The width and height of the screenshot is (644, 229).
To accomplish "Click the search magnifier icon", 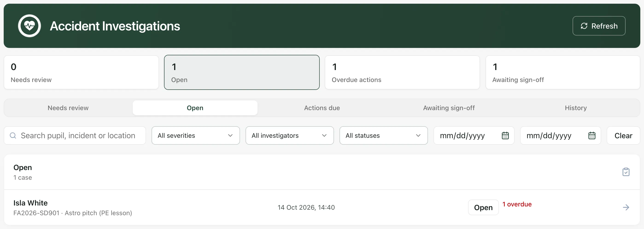I will 13,135.
